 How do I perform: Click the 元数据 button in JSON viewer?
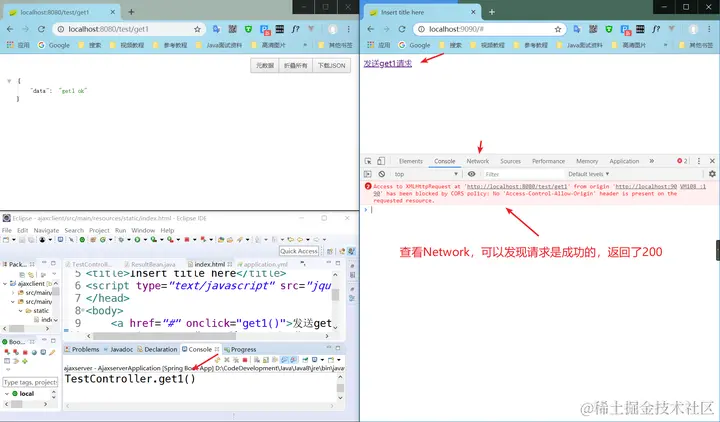pyautogui.click(x=264, y=66)
